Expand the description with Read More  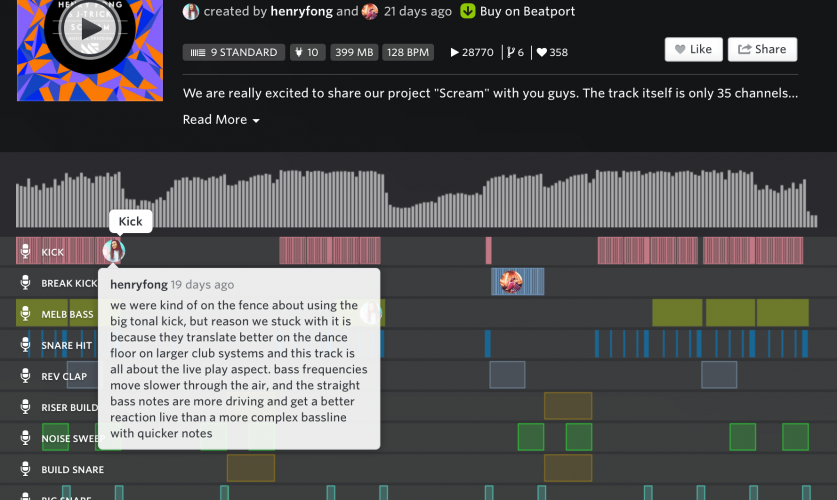(x=221, y=120)
